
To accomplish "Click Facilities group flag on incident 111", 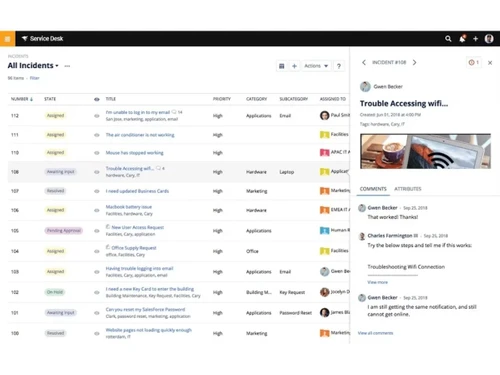I will pos(324,135).
